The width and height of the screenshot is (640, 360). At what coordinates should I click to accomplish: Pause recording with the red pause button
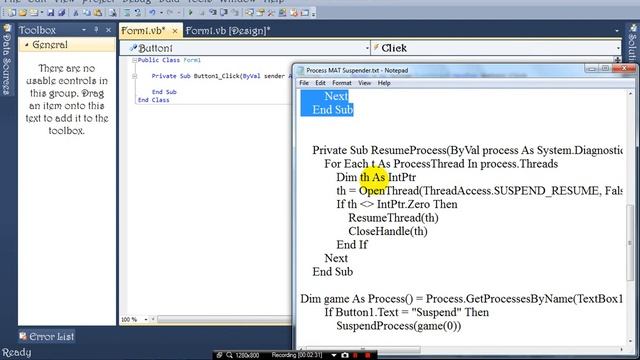356,355
